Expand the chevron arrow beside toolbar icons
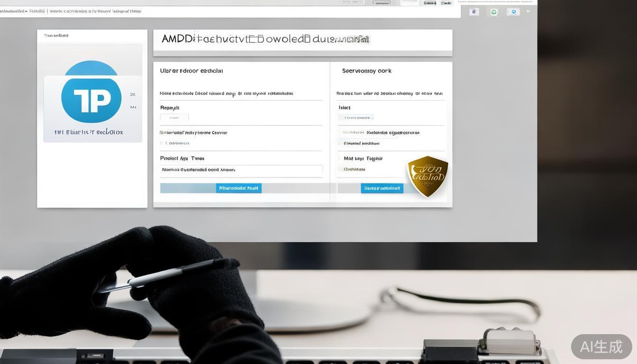This screenshot has height=364, width=637. (528, 11)
